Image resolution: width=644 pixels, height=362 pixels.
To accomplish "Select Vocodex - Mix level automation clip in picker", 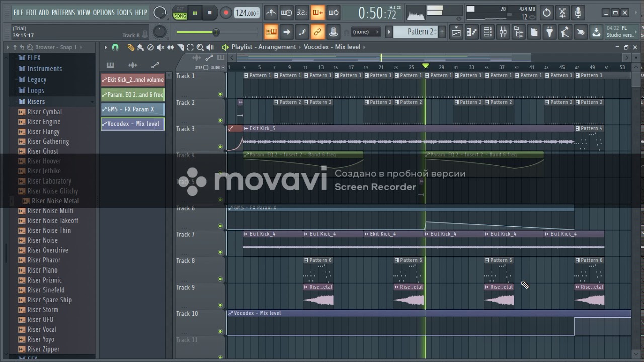I will tap(133, 124).
